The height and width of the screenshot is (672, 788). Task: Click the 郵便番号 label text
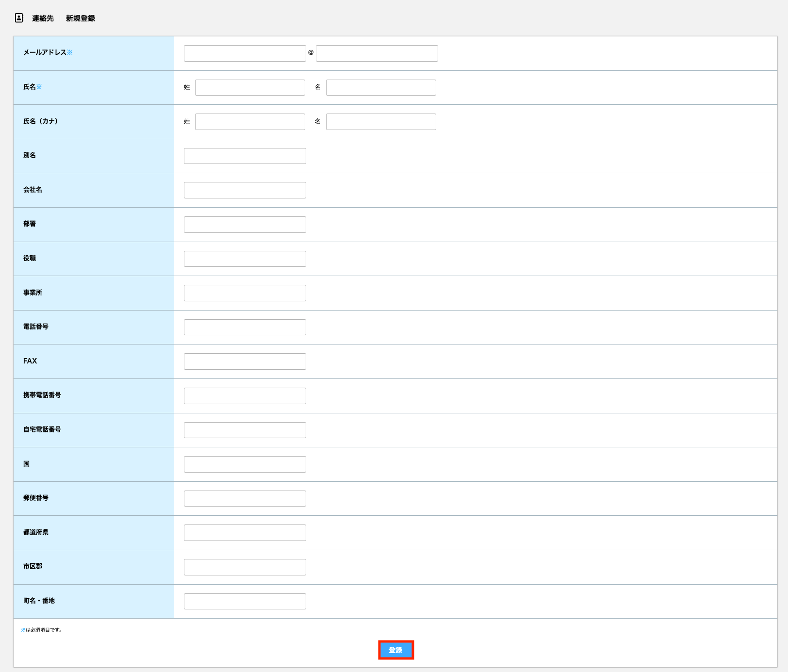pyautogui.click(x=36, y=498)
